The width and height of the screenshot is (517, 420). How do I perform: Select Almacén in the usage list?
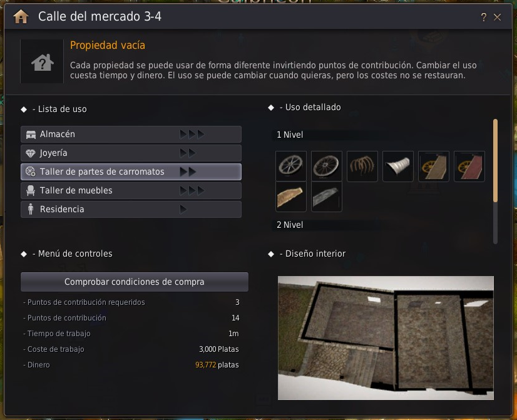131,134
